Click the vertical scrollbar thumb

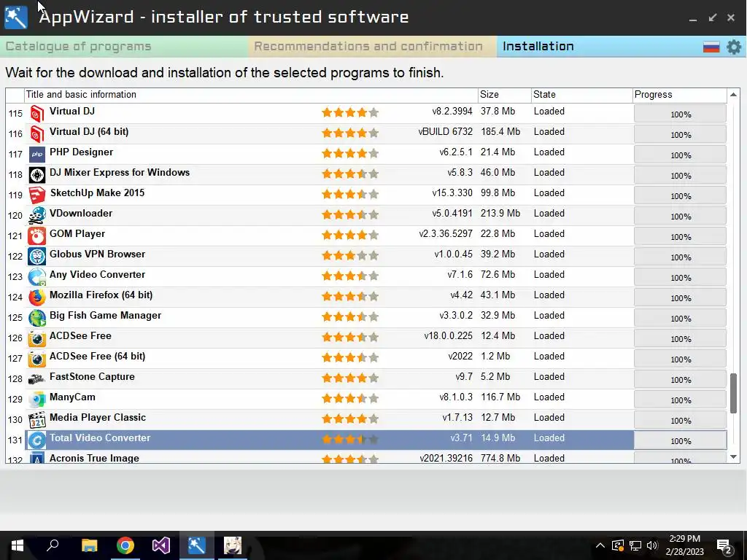734,393
